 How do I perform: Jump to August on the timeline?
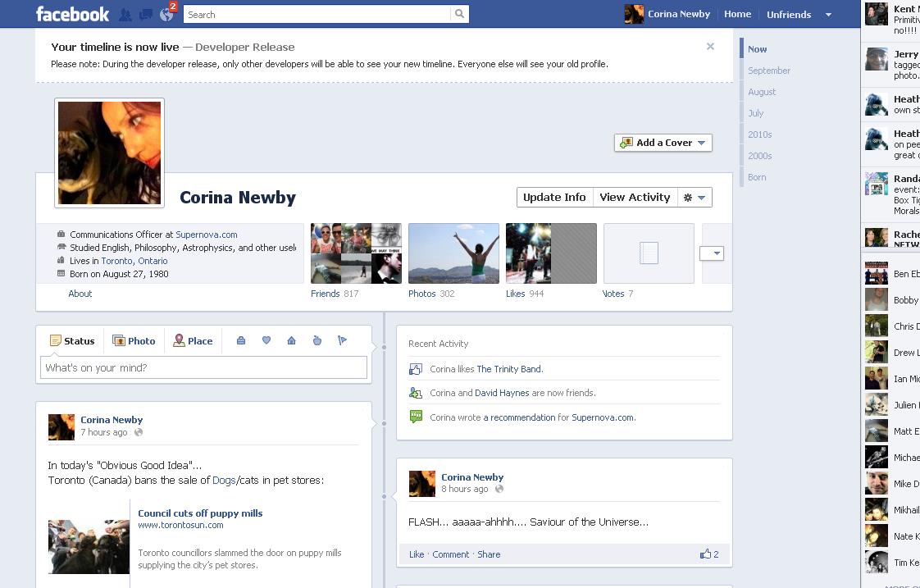pos(762,92)
